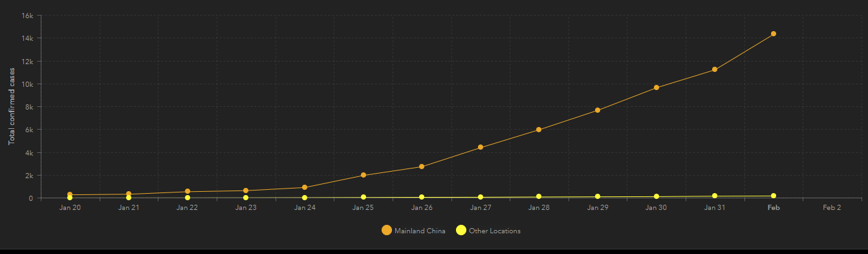Select Mainland China data point on Jan 25
The height and width of the screenshot is (254, 868).
(363, 175)
